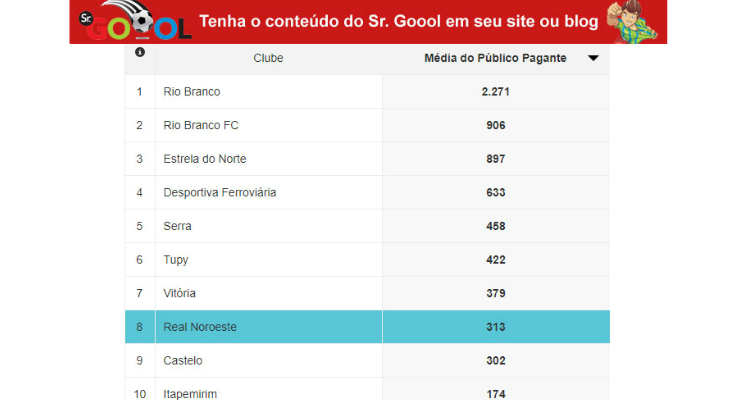Screen dimensions: 730x400
Task: Click the 906 attendance value
Action: tap(496, 125)
